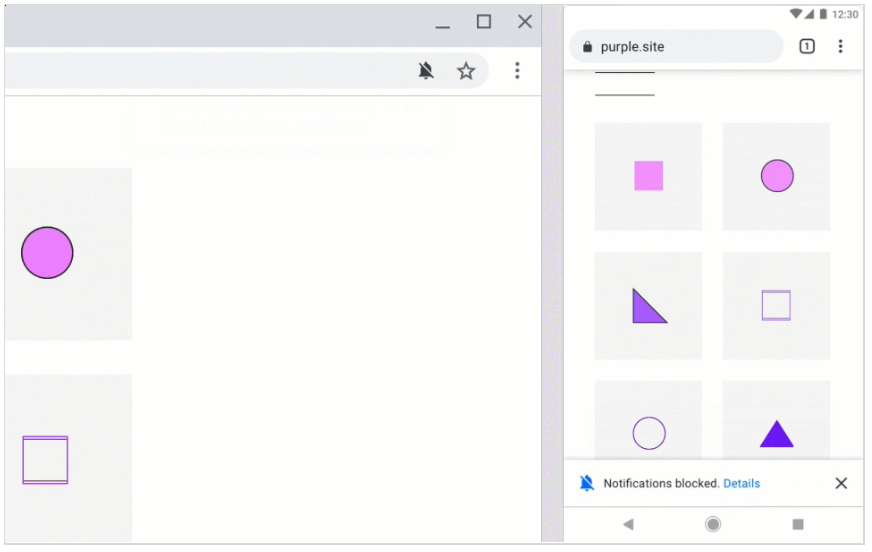Dismiss the Notifications blocked infobar
Screen dimensions: 872x552
[x=841, y=483]
